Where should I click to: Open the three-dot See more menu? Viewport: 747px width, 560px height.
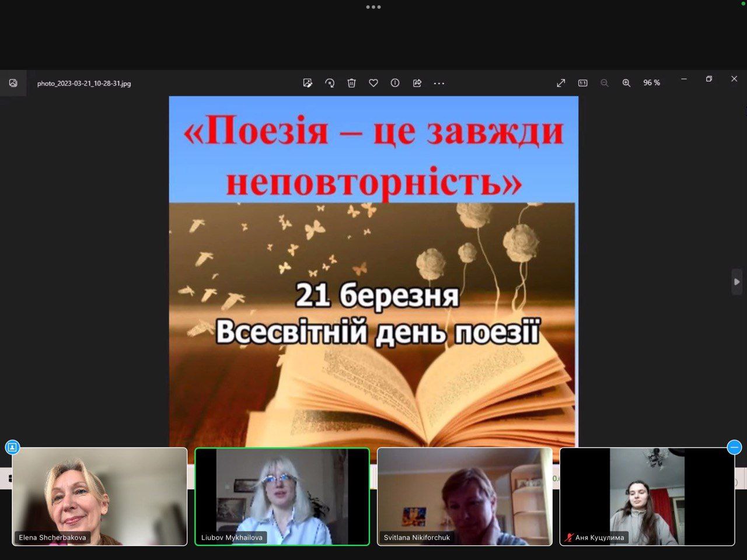pos(439,83)
